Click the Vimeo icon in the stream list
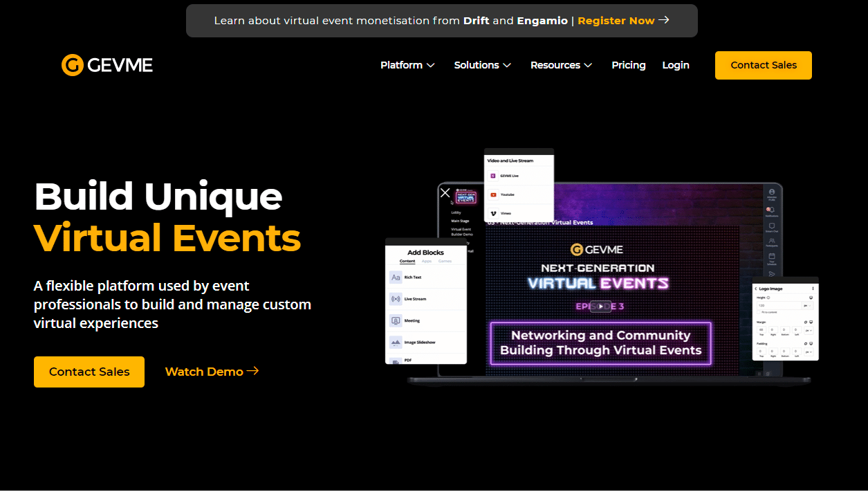 coord(493,213)
